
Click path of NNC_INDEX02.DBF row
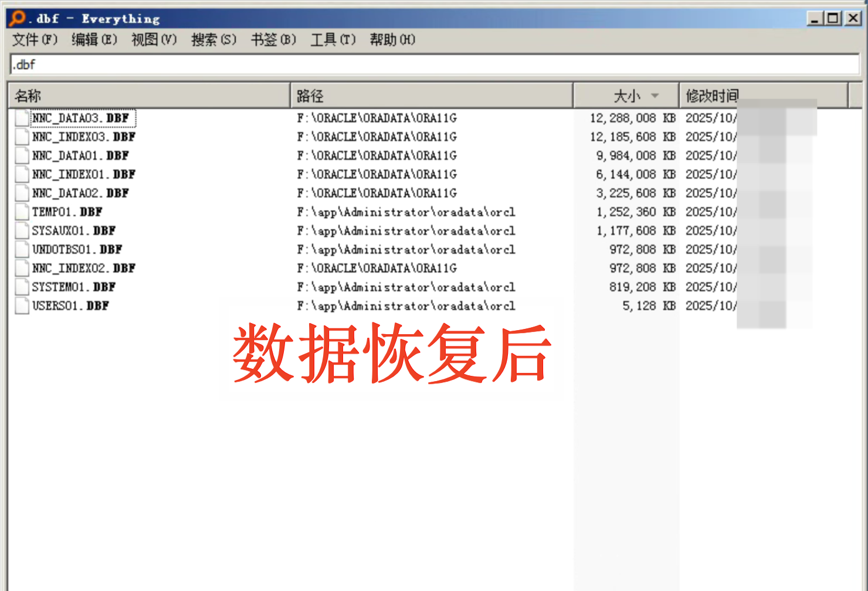[x=377, y=269]
